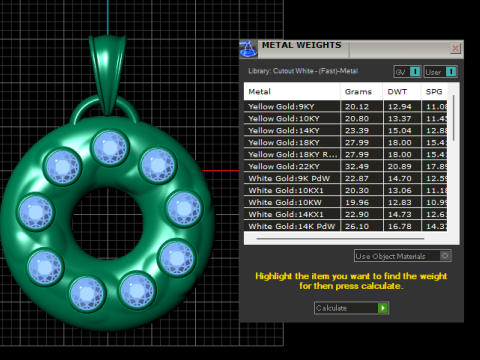Click the SPG column header

(434, 92)
